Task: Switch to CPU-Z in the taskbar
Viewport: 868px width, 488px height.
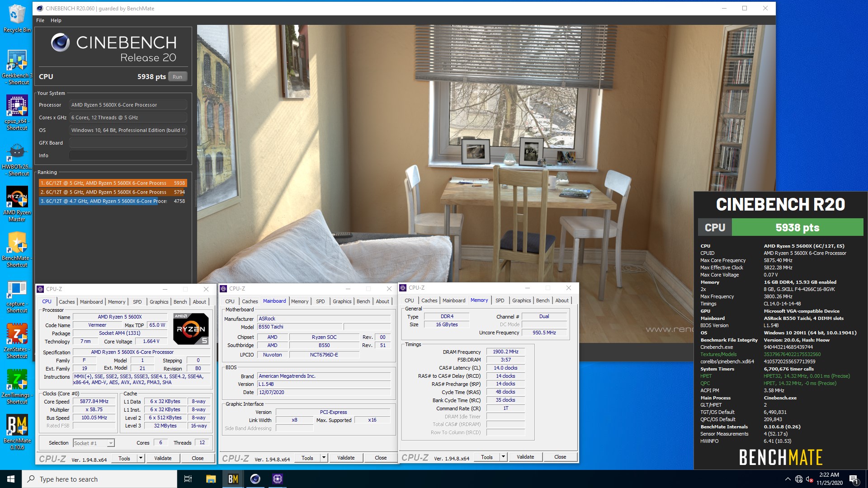Action: click(277, 479)
